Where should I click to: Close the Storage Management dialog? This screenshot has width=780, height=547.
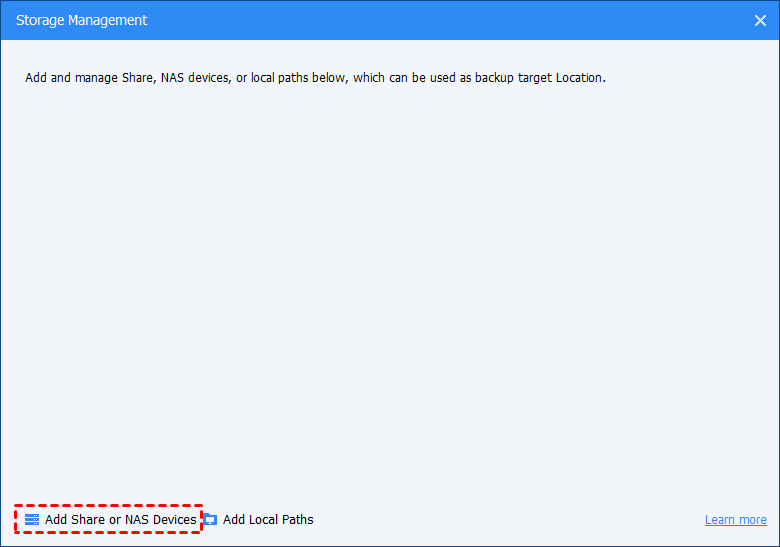point(760,20)
